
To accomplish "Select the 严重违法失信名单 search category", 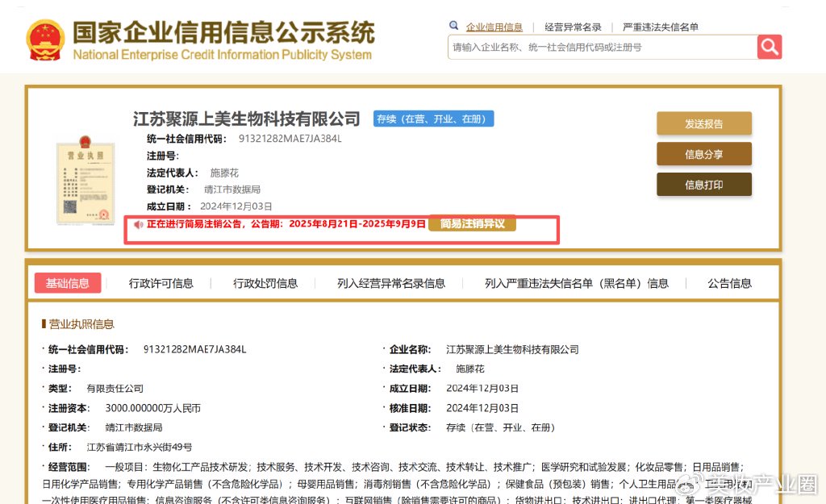I will (x=660, y=27).
